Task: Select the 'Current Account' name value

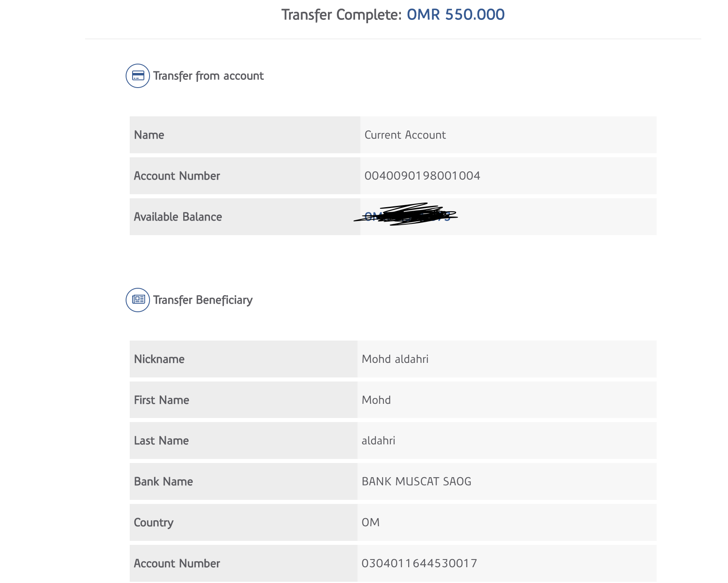Action: [x=405, y=135]
